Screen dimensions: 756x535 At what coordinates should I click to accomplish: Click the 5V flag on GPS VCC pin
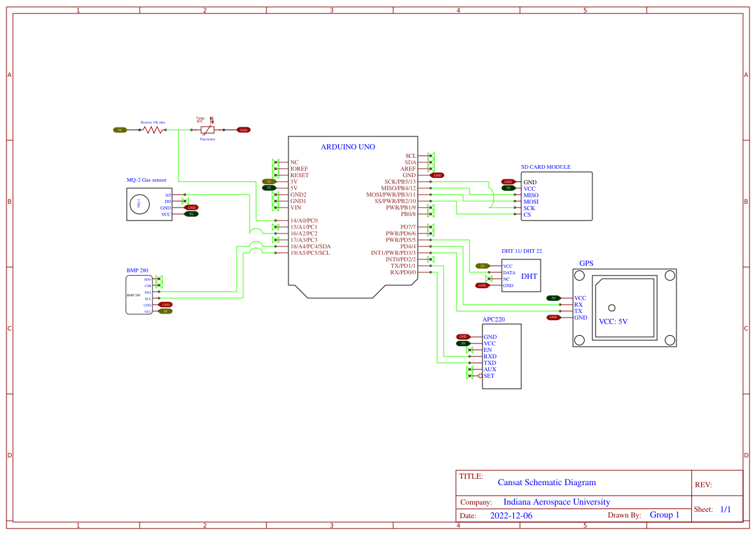(x=554, y=298)
